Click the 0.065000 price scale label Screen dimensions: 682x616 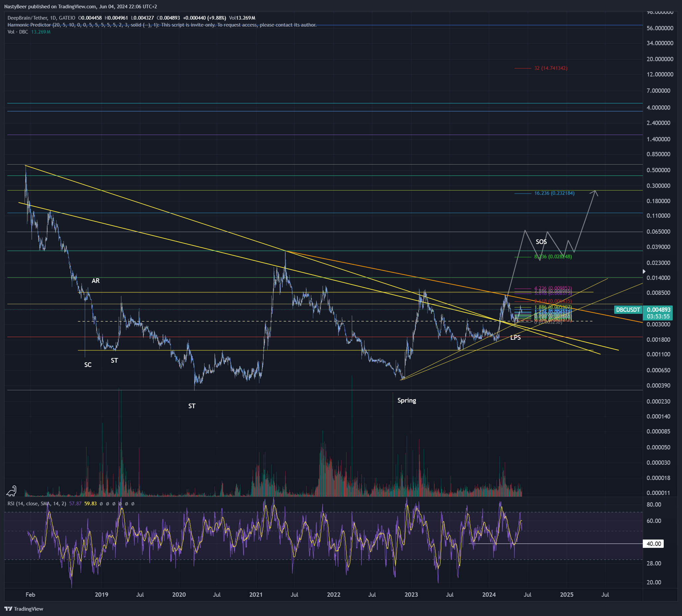click(x=658, y=232)
